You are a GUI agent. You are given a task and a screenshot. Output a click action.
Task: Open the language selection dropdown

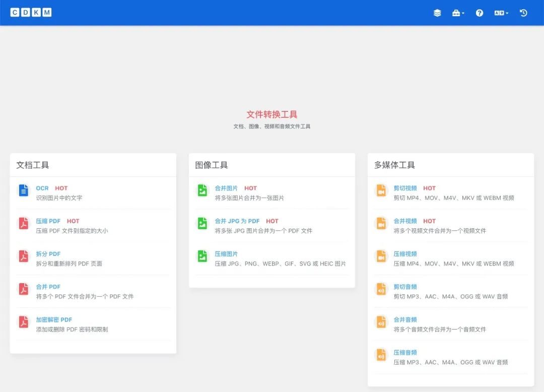[501, 13]
